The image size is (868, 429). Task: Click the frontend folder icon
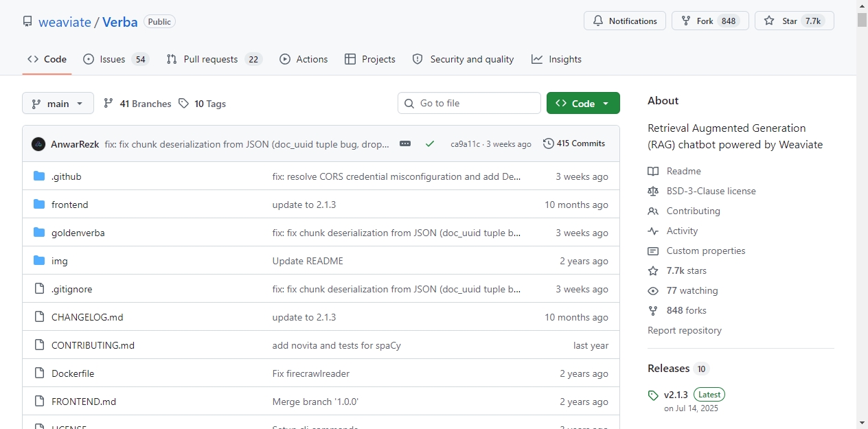[x=39, y=205]
